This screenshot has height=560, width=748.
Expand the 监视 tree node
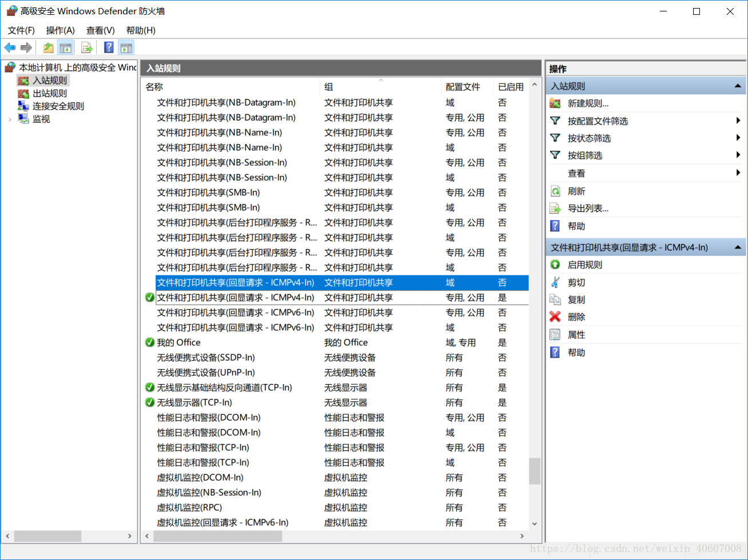[x=10, y=119]
